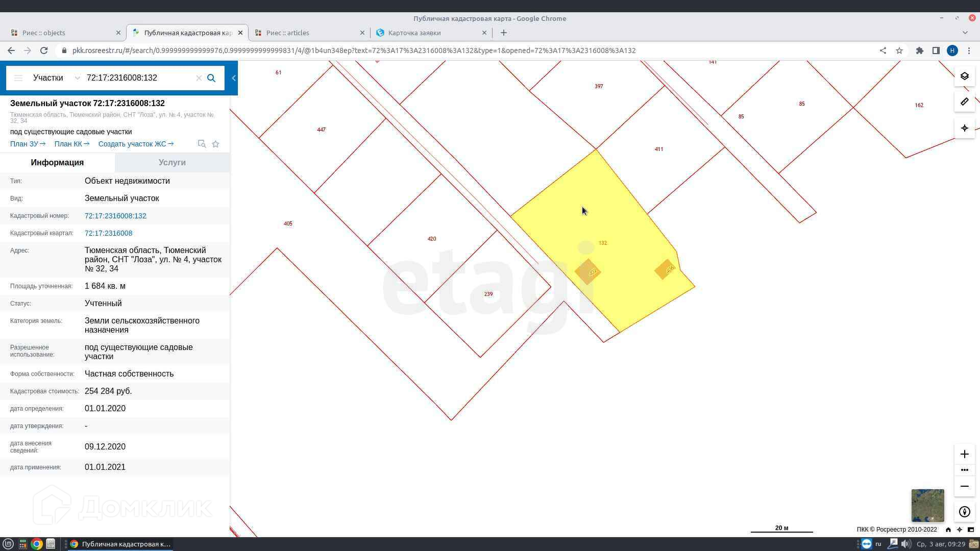Click the locate-me crosshair button
980x551 pixels.
(x=964, y=128)
